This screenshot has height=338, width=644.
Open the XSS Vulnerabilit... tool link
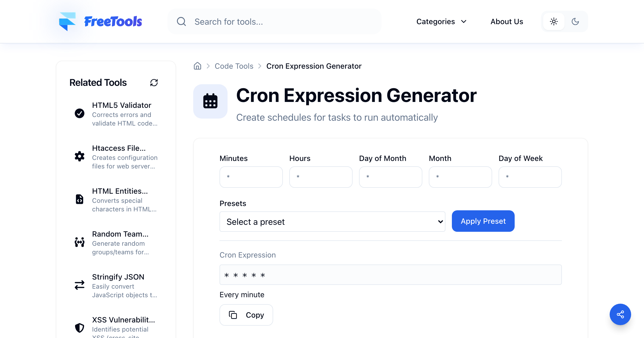pyautogui.click(x=116, y=327)
